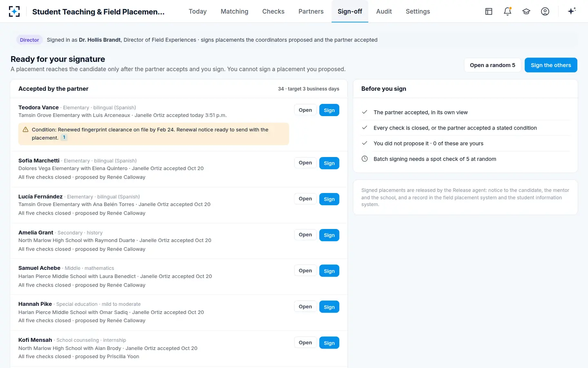Image resolution: width=588 pixels, height=368 pixels.
Task: Click the name Kofi Mensah
Action: pos(35,340)
